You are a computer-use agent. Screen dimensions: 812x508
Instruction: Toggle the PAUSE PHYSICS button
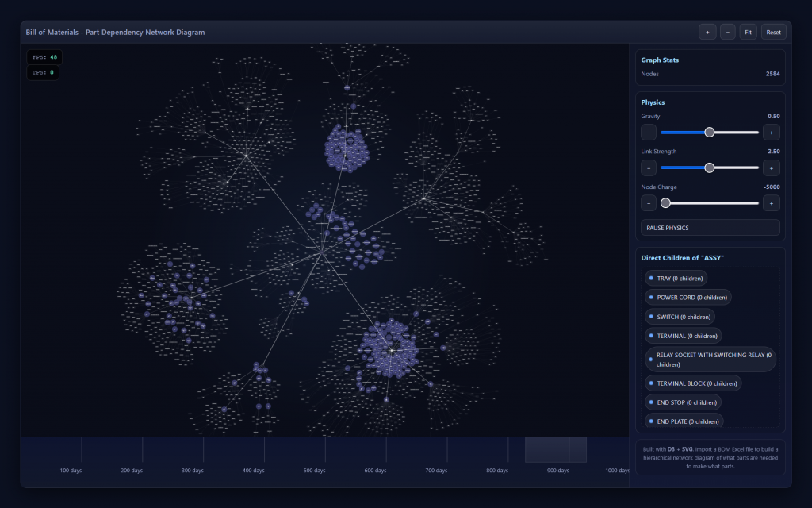click(x=710, y=228)
